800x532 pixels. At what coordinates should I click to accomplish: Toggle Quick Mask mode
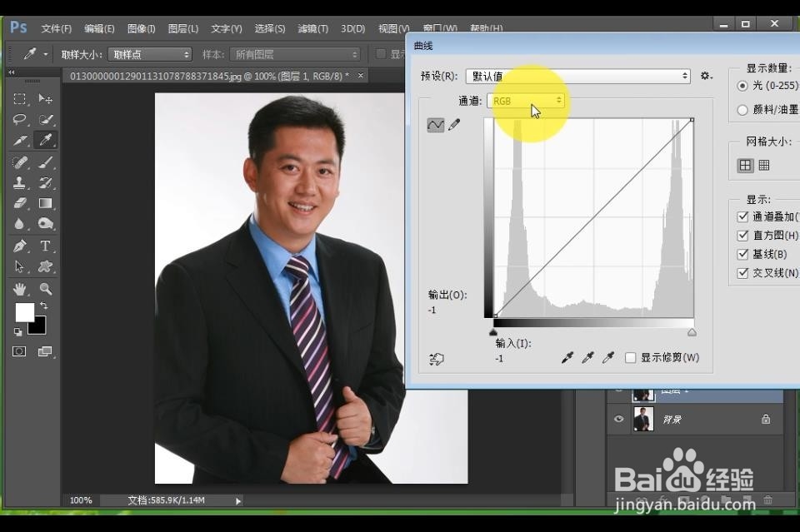(x=19, y=351)
